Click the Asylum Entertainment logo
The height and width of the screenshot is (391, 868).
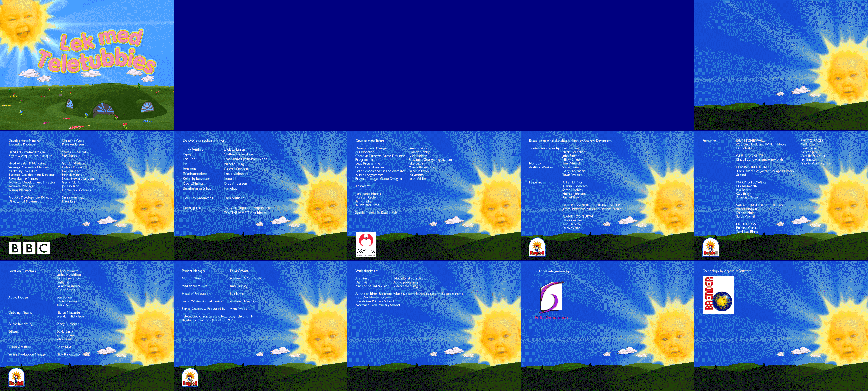click(x=366, y=244)
